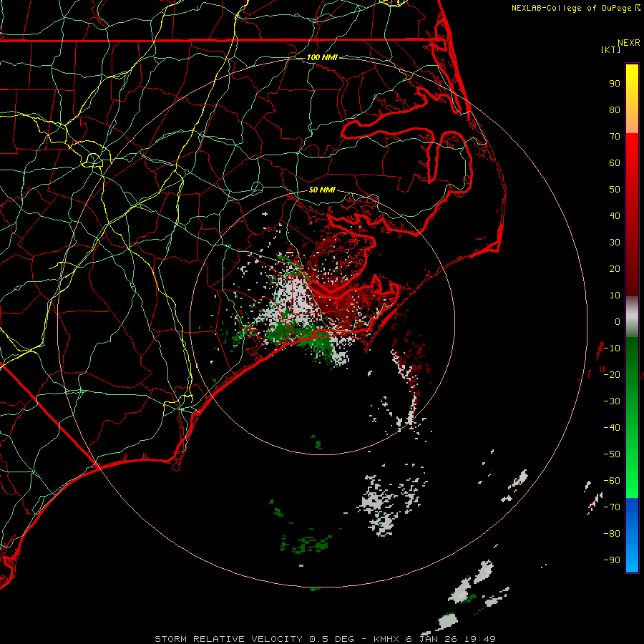Click the 70 value on the velocity scale
Screen dimensions: 644x644
[x=615, y=137]
